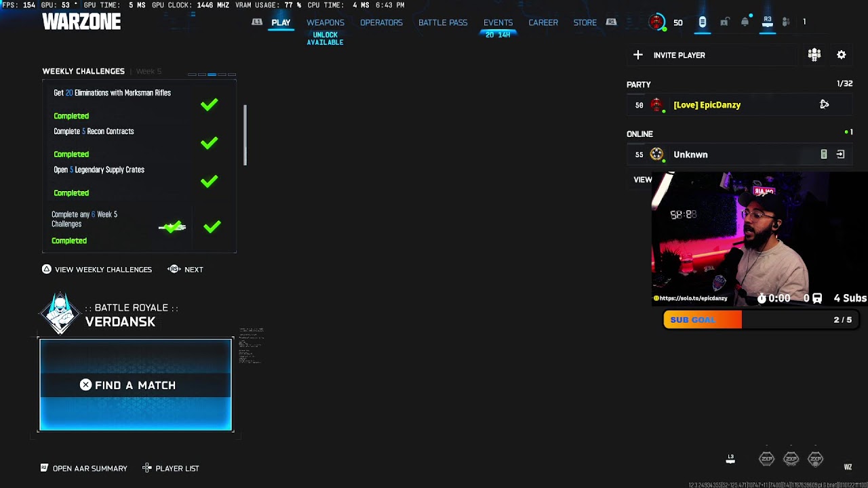The width and height of the screenshot is (868, 488).
Task: Click checkmark for Marksman Rifles challenge
Action: pos(209,104)
